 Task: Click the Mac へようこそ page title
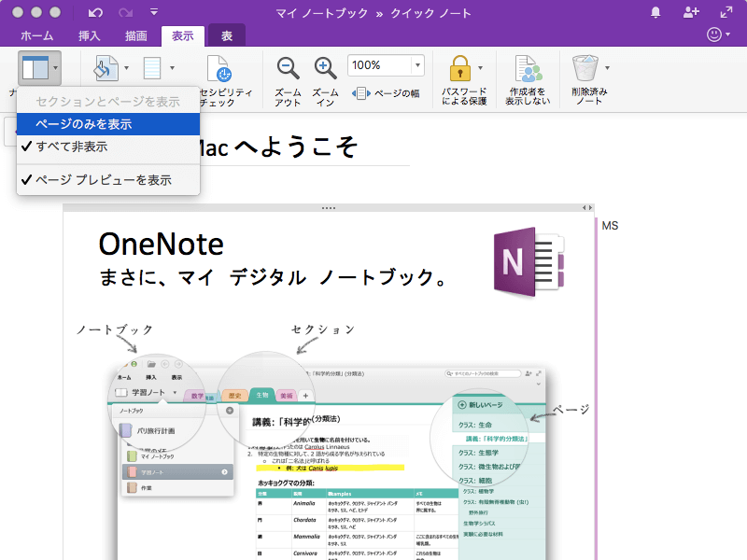[x=278, y=147]
